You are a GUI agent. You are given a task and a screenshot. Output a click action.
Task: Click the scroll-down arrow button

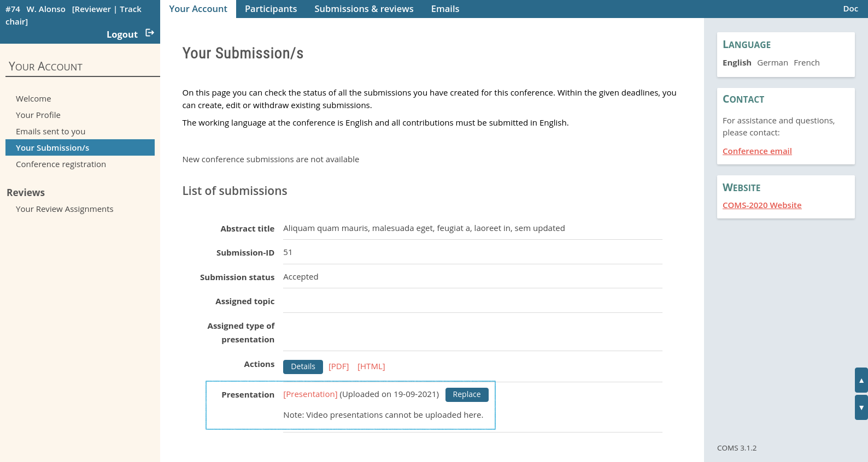[x=861, y=407]
